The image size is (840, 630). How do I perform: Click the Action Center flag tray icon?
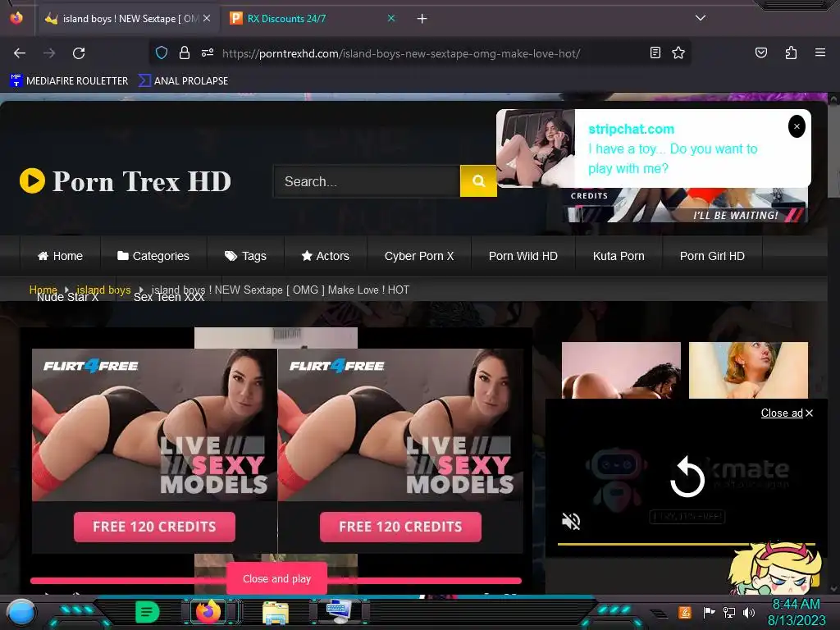coord(709,612)
